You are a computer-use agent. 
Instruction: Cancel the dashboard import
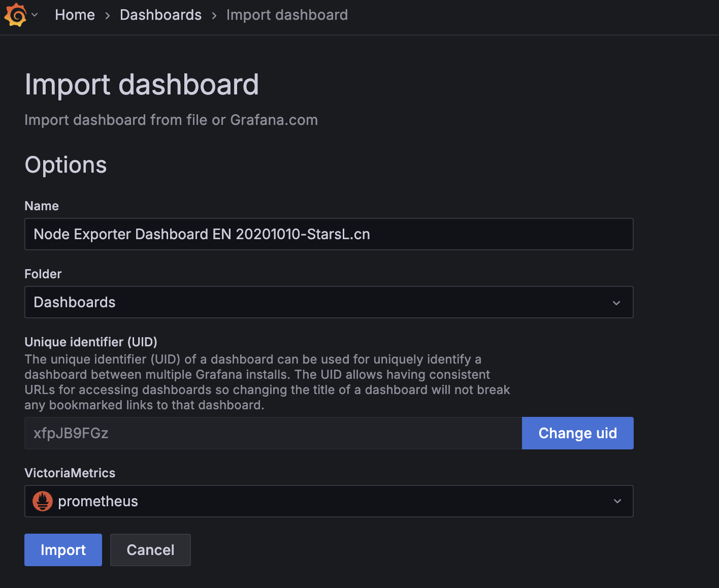(150, 550)
